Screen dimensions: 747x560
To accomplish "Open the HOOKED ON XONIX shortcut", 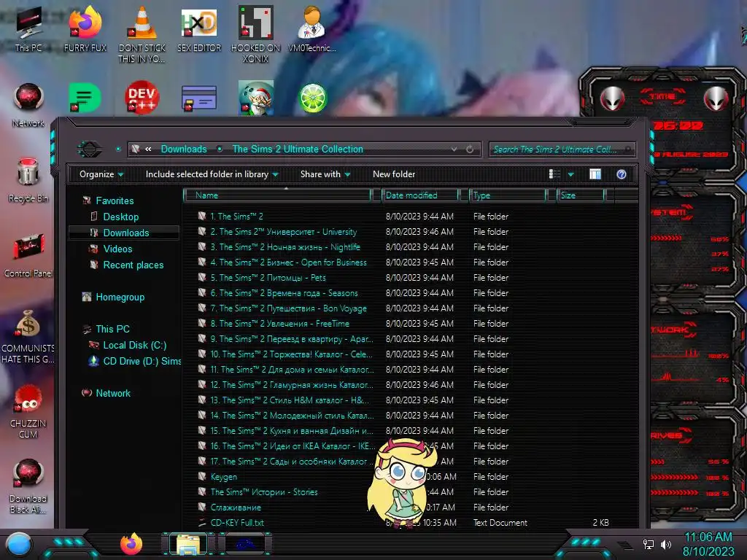I will (256, 34).
